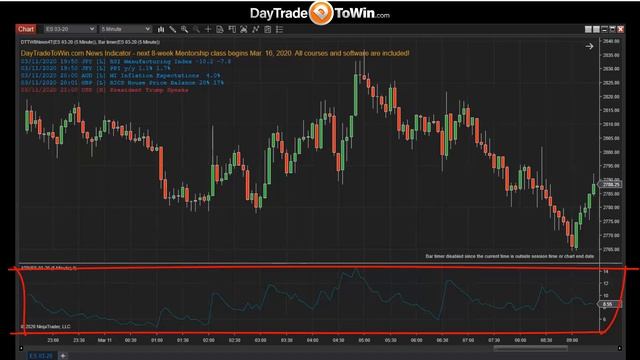Click the 09:00 time axis label

pyautogui.click(x=572, y=340)
